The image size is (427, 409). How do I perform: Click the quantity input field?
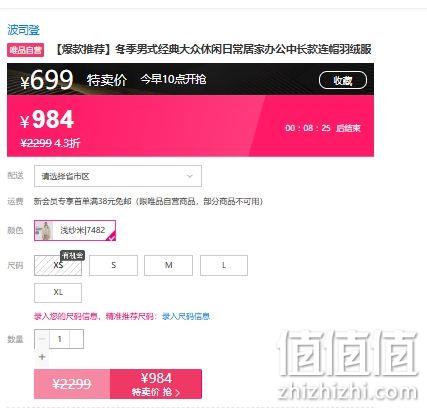point(60,339)
